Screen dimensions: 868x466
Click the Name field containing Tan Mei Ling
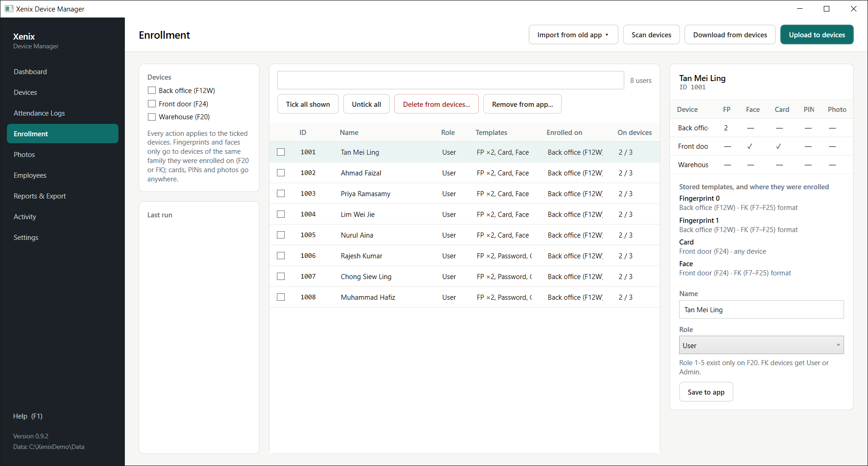[761, 309]
